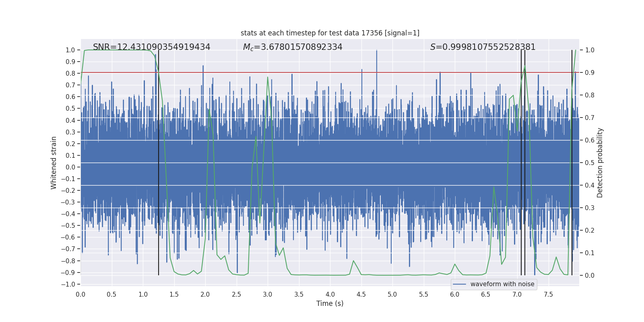
Task: Select tick 4.5 on the Time axis
Action: tap(361, 294)
